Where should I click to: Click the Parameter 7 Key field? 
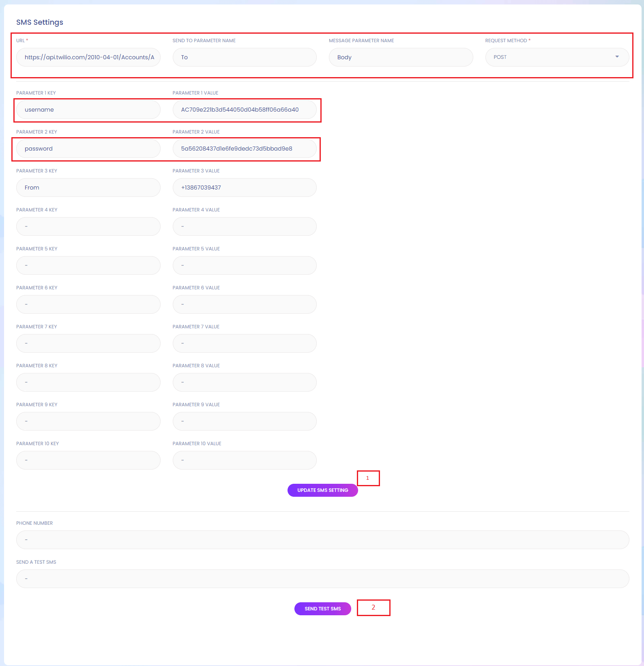click(88, 343)
